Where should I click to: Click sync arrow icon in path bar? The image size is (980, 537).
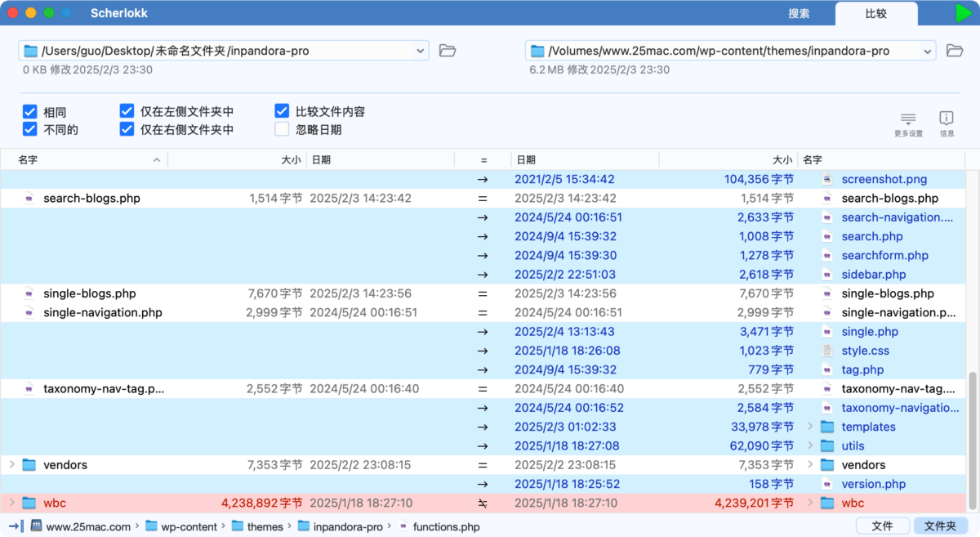point(16,526)
